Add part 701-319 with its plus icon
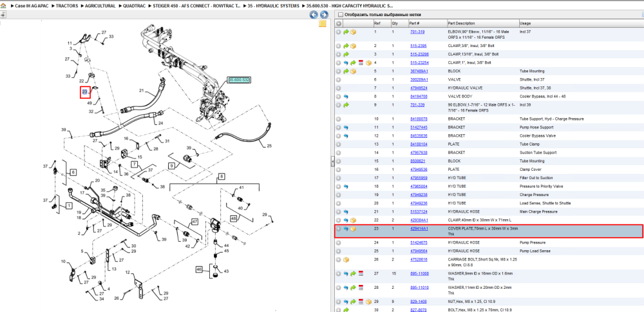Viewport: 644px width, 312px height. (x=339, y=32)
